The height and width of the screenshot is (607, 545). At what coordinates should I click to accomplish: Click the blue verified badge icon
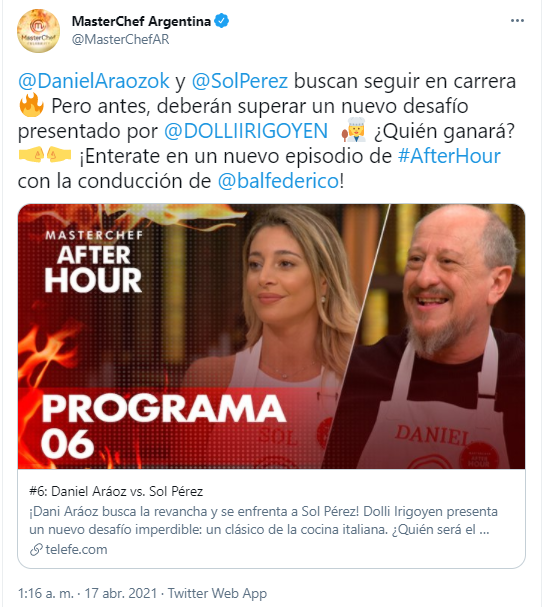point(221,21)
